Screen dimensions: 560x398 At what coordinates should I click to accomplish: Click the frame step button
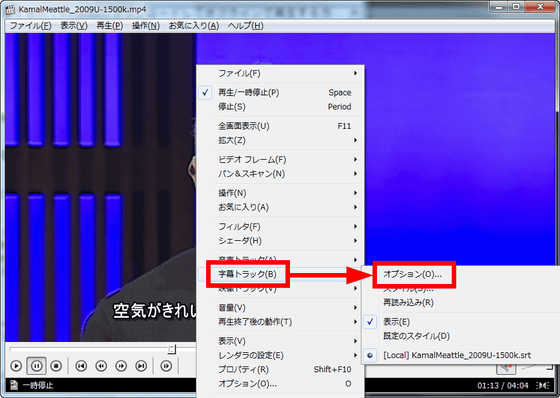coord(166,366)
